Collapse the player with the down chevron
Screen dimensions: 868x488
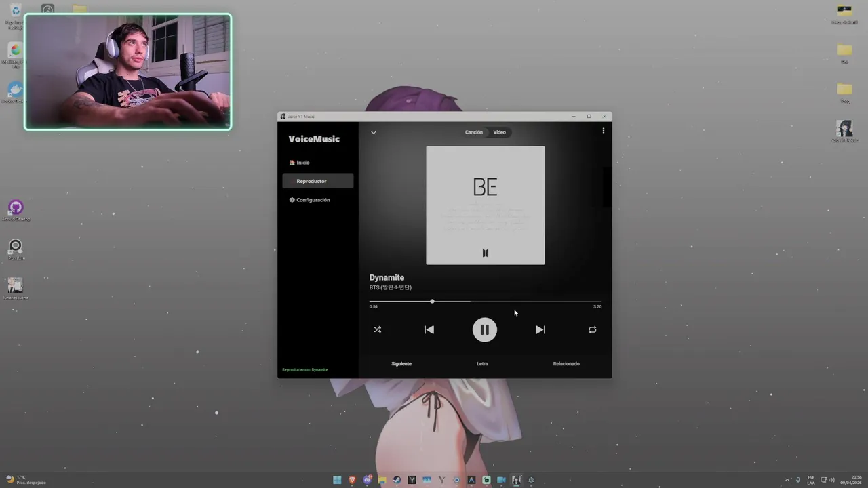pyautogui.click(x=373, y=132)
